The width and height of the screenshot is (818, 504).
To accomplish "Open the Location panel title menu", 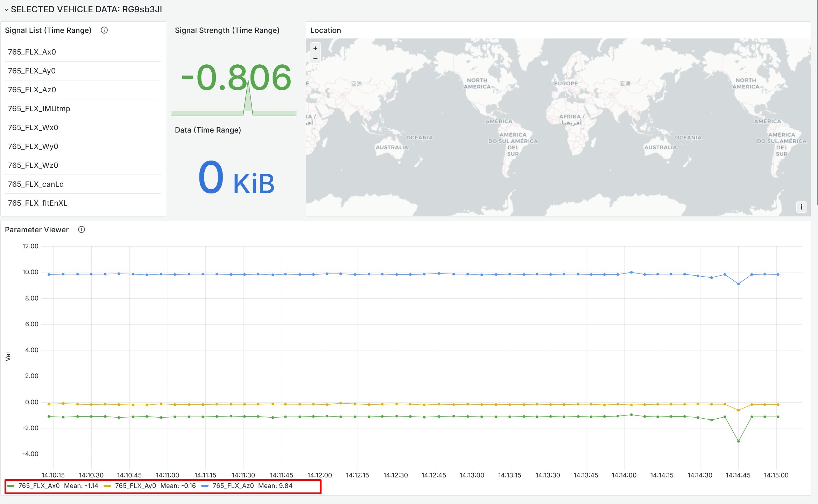I will click(325, 30).
